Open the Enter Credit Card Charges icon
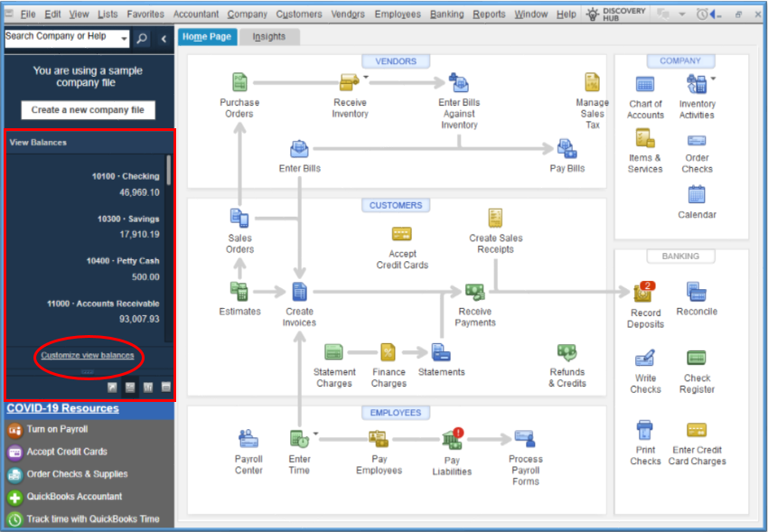The height and width of the screenshot is (532, 768). click(x=697, y=430)
